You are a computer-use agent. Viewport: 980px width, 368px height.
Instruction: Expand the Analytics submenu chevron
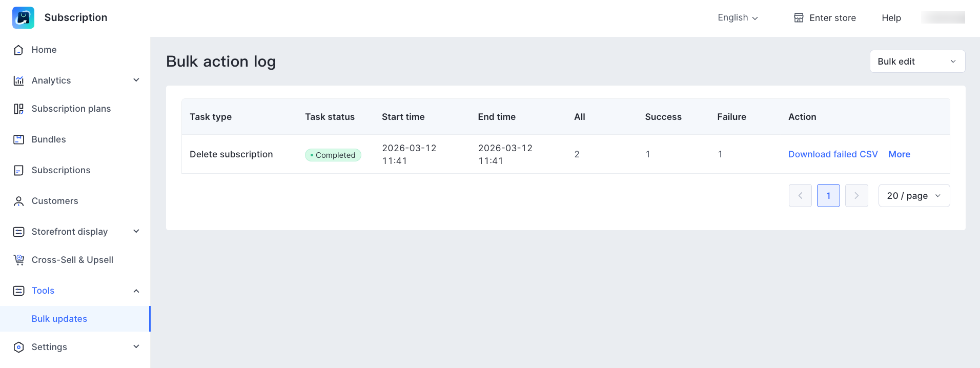[x=136, y=80]
